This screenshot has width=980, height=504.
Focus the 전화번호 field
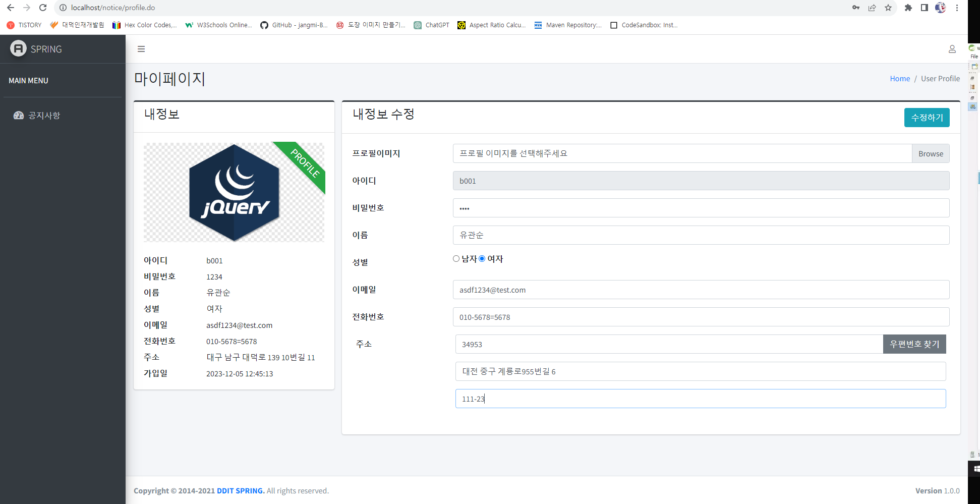701,317
